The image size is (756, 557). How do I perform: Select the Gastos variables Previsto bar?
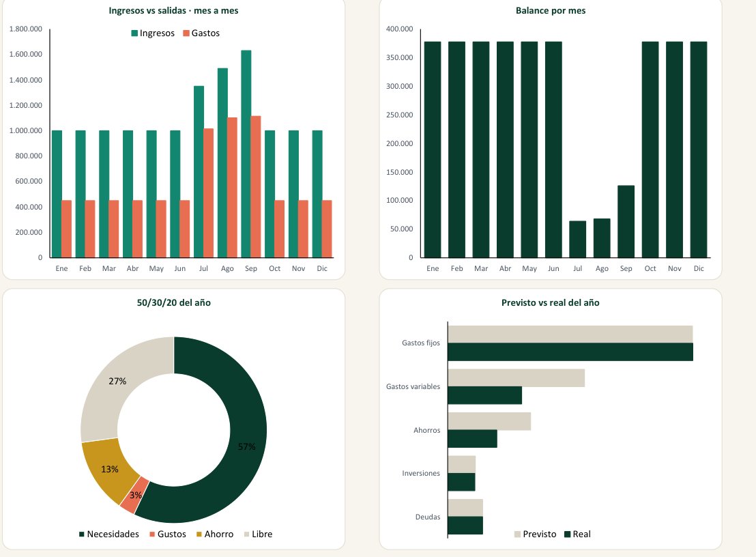click(x=517, y=378)
